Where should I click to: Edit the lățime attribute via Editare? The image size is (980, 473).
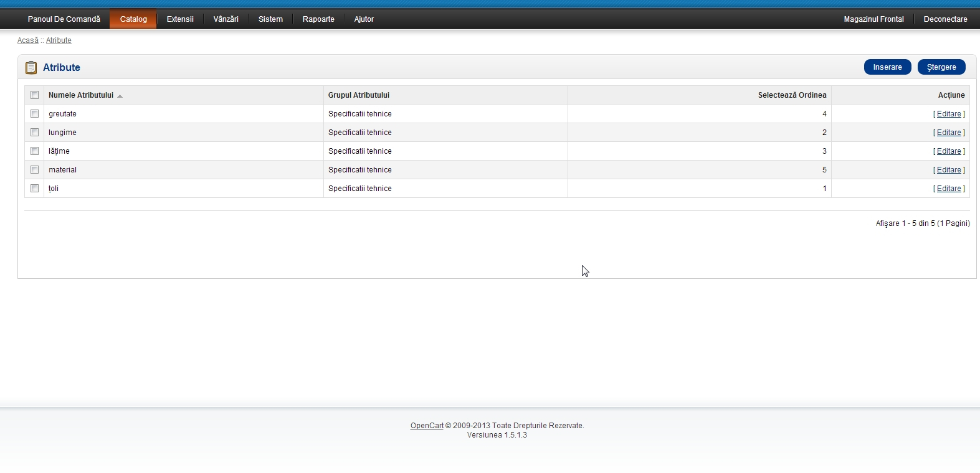(949, 151)
